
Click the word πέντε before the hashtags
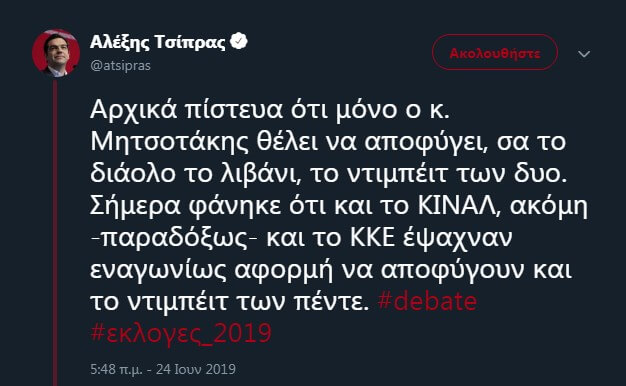[331, 302]
